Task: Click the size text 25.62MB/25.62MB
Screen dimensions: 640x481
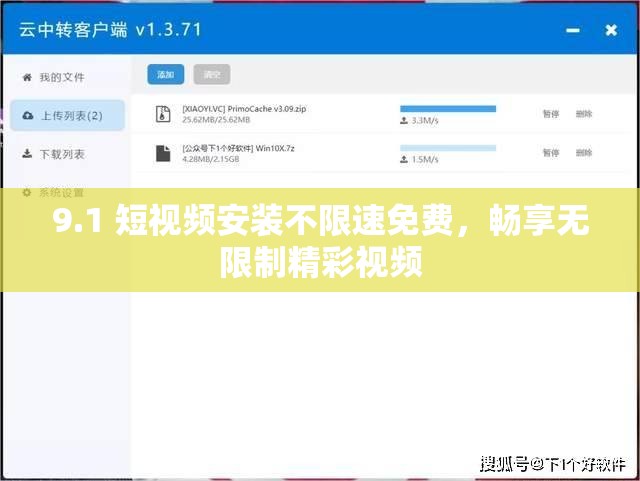Action: [216, 120]
